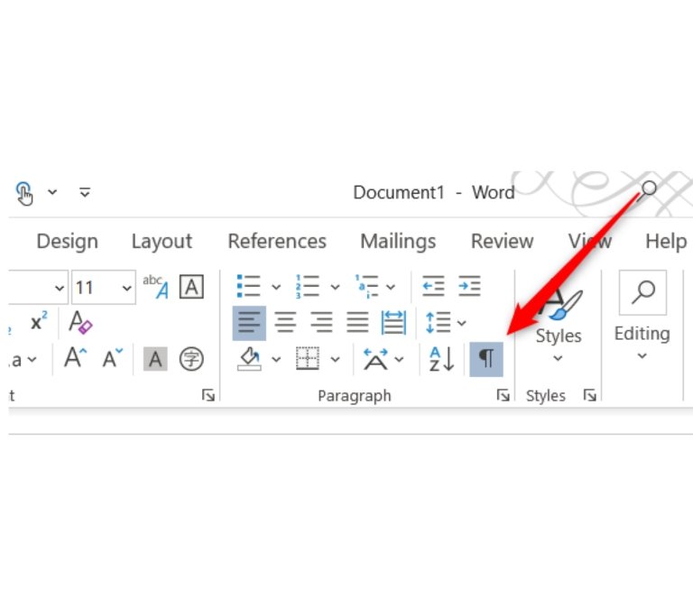The height and width of the screenshot is (616, 693).
Task: Toggle Character Shading on text
Action: coord(155,358)
